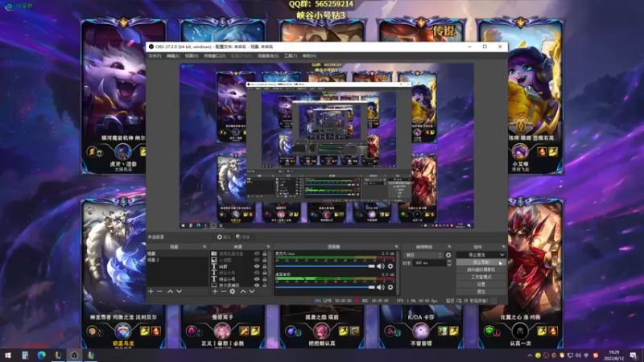
Task: Hide the 峡谷小号 text source
Action: click(257, 279)
